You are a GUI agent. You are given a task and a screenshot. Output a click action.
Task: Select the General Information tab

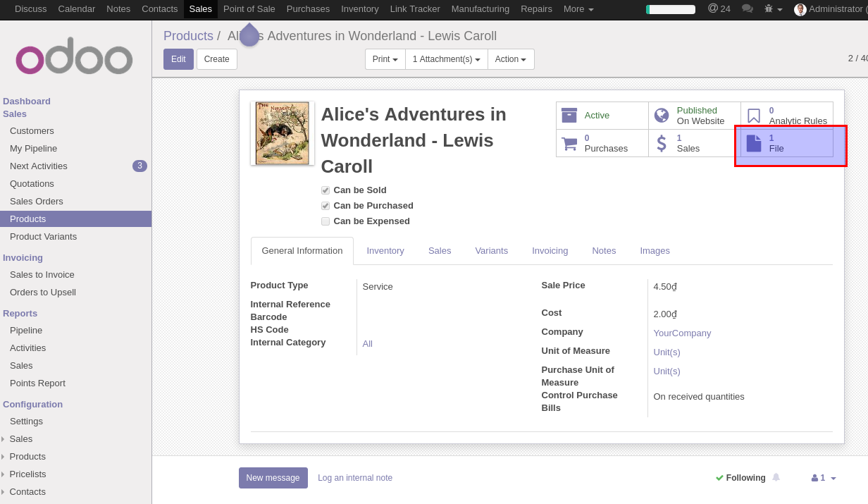pos(302,251)
